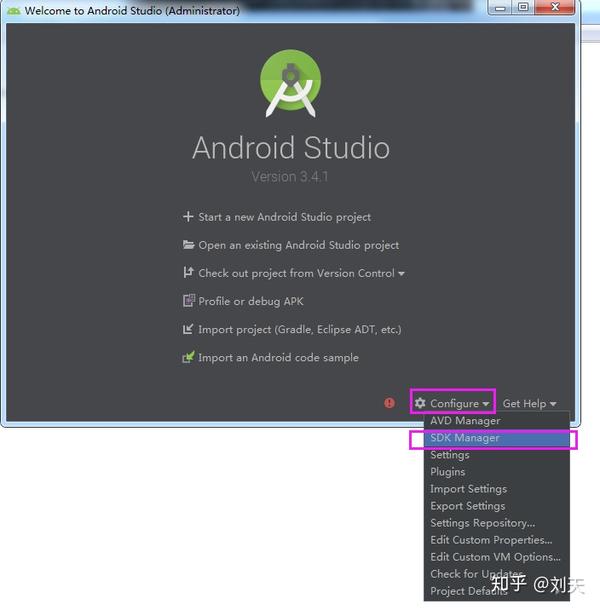Close the Android Studio welcome window

(555, 7)
